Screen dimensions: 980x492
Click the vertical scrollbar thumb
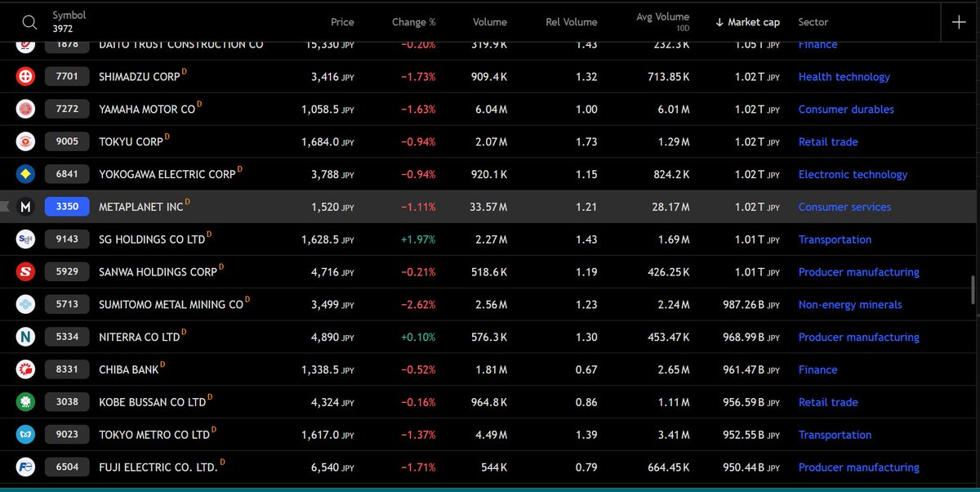(972, 289)
